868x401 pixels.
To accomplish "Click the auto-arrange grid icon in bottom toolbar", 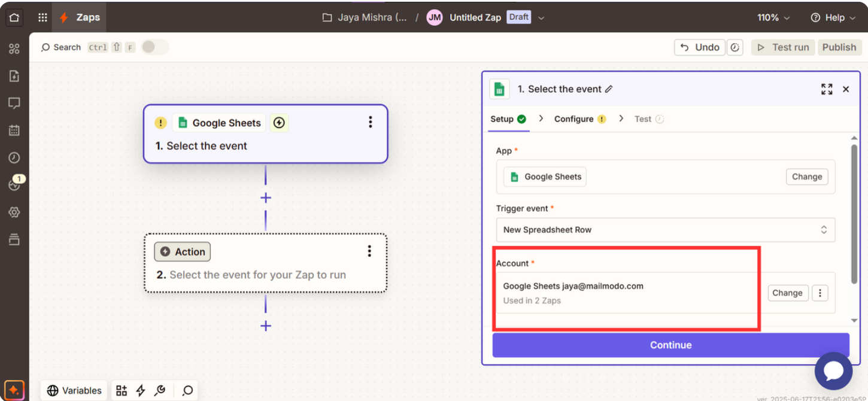I will (122, 391).
